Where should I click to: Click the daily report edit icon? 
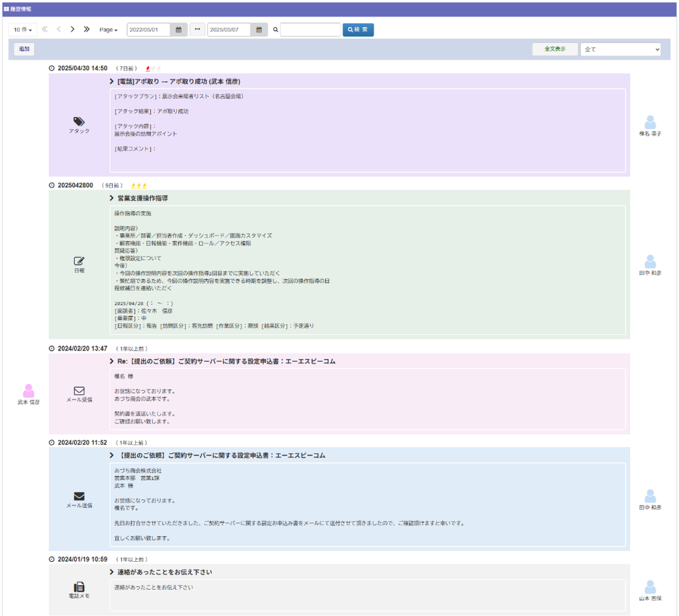[x=79, y=261]
